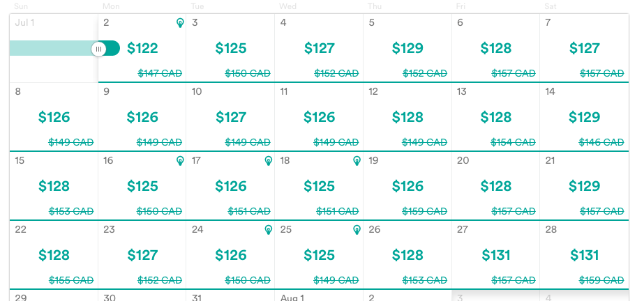Open the price tip lightbulb on July 17

click(268, 161)
